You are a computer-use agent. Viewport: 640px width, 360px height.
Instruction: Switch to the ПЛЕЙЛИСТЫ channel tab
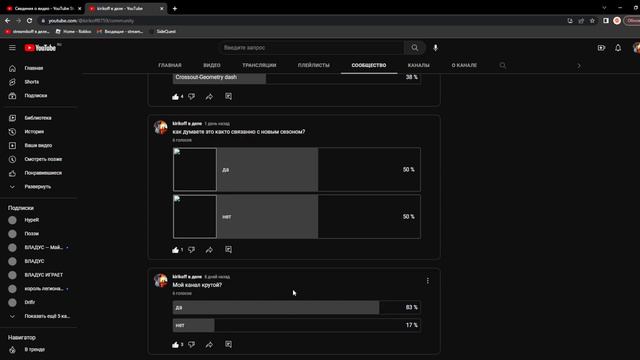313,65
